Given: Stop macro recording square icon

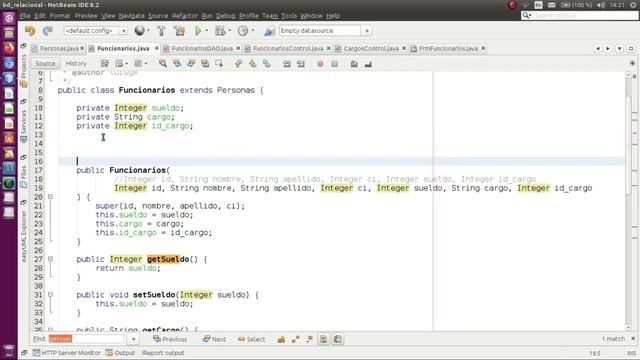Looking at the screenshot, I should pos(334,64).
